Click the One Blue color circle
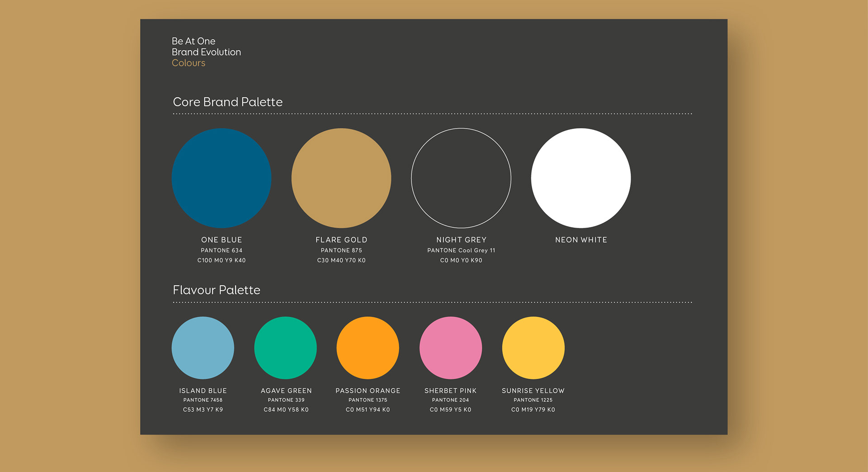The width and height of the screenshot is (868, 472). [222, 178]
